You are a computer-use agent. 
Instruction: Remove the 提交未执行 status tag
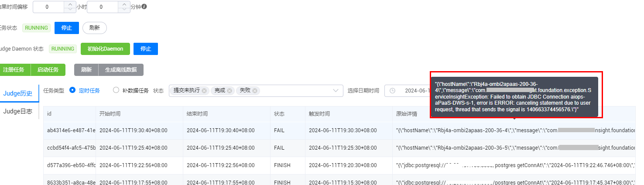click(204, 90)
